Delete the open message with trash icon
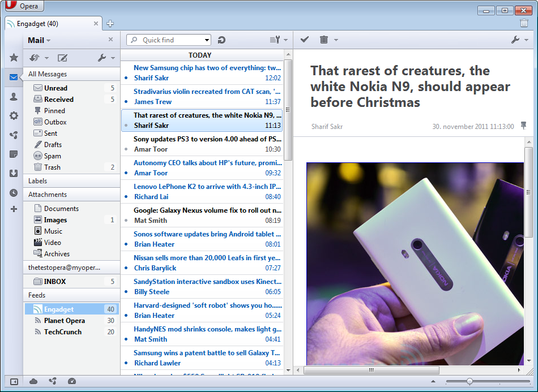The image size is (538, 392). [x=324, y=40]
